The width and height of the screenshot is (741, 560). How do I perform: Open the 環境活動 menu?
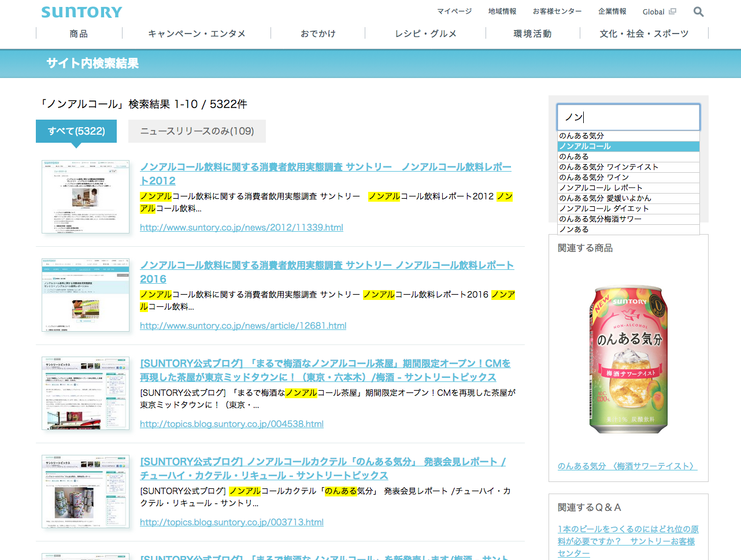[532, 34]
